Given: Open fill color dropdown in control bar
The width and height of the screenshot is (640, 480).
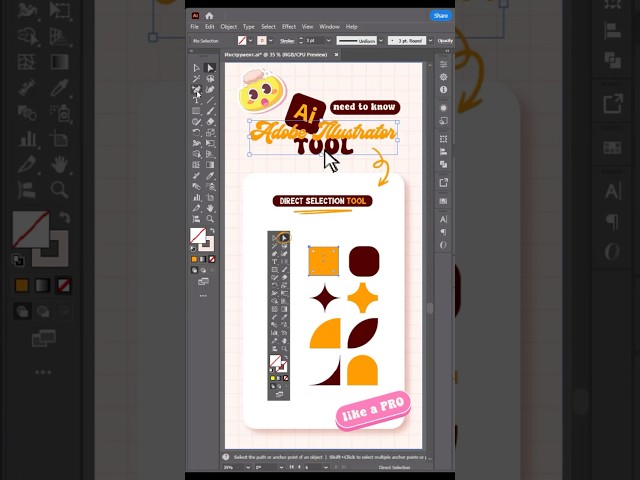Looking at the screenshot, I should point(251,41).
